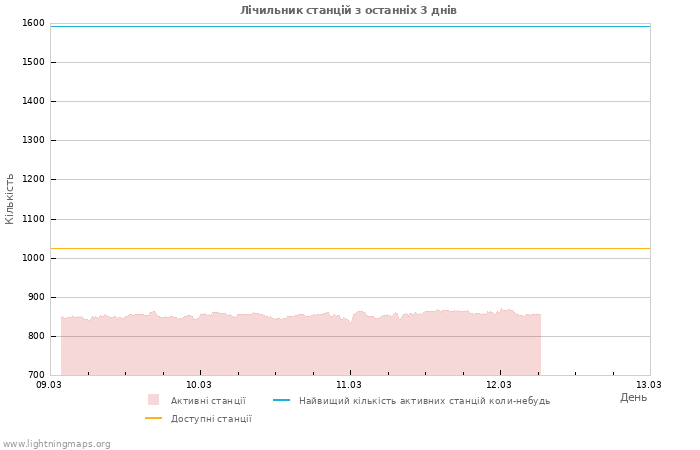
Task: Click the 1600 y-axis value label
Action: pyautogui.click(x=33, y=23)
